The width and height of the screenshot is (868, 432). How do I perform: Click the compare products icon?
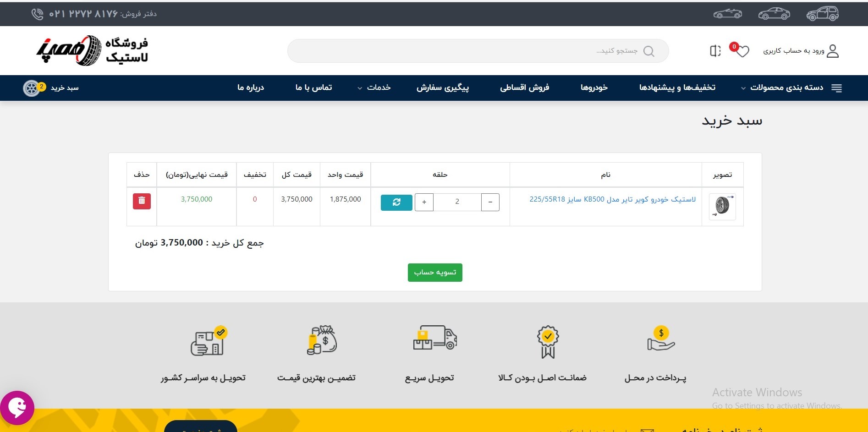(715, 51)
